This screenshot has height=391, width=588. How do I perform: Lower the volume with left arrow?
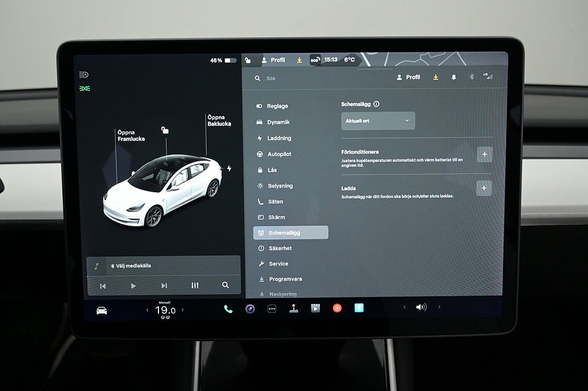(404, 307)
